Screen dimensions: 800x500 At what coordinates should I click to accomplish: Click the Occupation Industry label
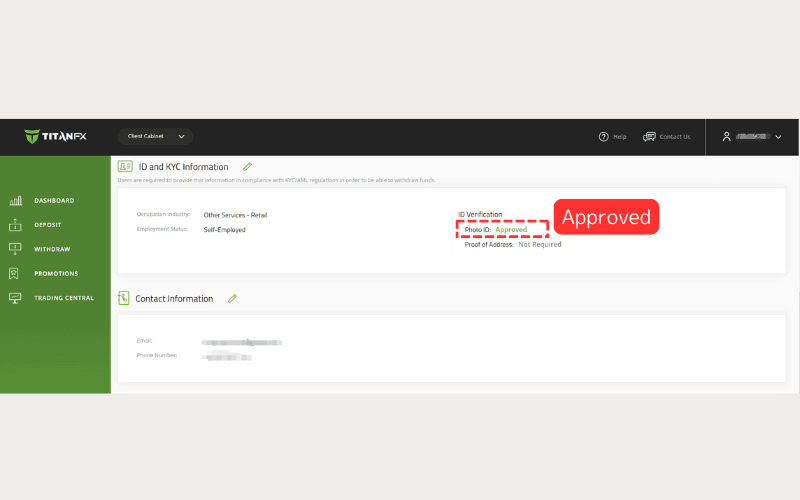tap(163, 214)
